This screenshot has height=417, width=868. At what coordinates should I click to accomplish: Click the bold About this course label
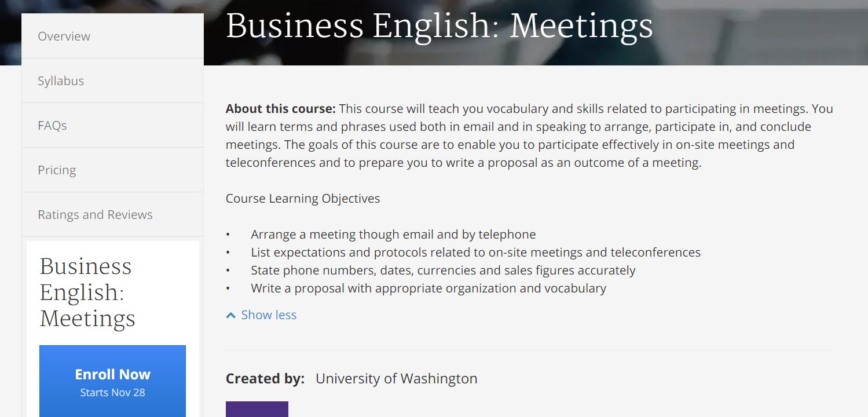[280, 109]
